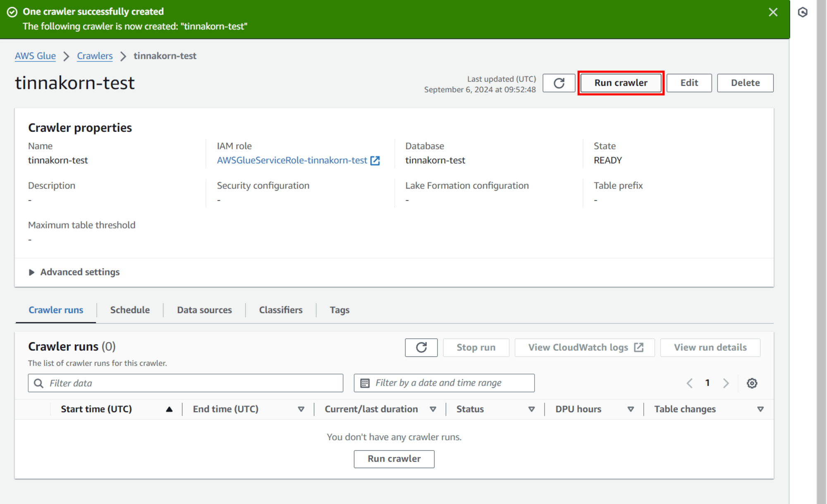The height and width of the screenshot is (504, 827).
Task: Go to next page of crawler runs
Action: [x=726, y=383]
